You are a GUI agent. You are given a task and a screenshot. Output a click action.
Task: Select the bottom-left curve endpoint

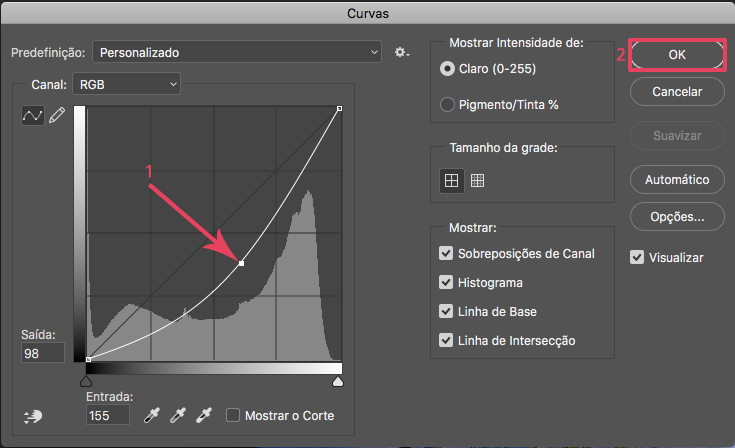(x=89, y=359)
